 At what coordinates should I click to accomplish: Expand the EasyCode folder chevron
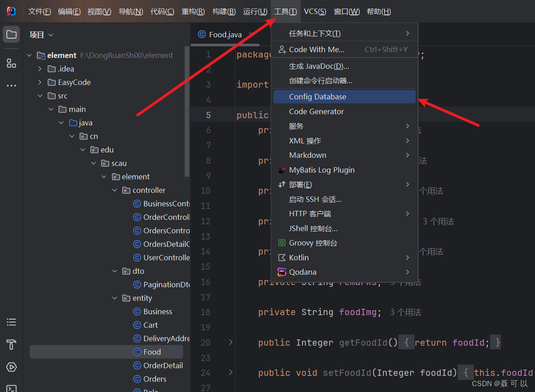[40, 82]
